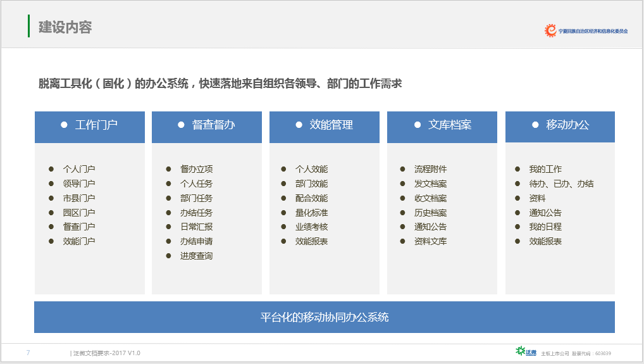The width and height of the screenshot is (644, 364).
Task: Click the 进度查询 entry
Action: click(196, 256)
